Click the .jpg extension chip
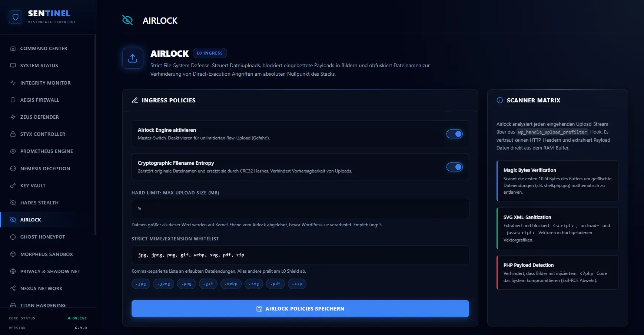Image resolution: width=644 pixels, height=335 pixels. pos(141,284)
